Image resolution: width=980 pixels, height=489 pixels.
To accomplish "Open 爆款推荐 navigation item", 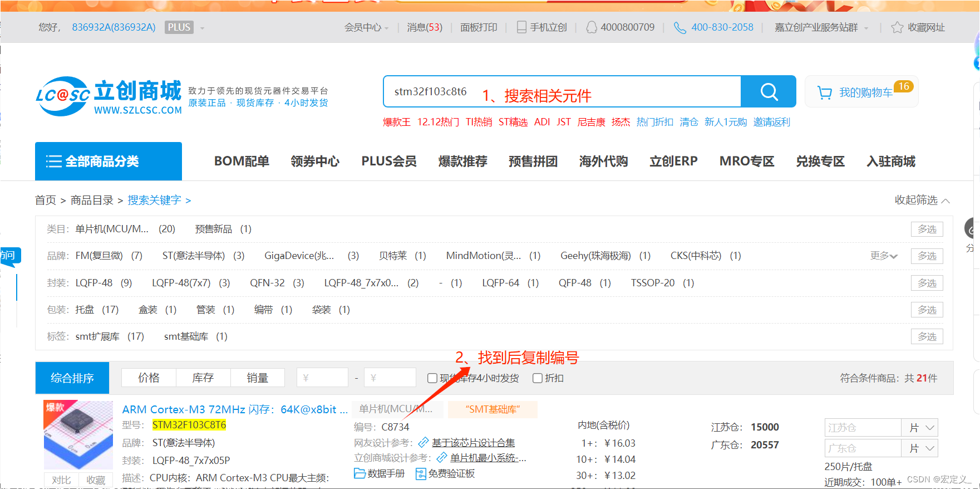I will click(462, 162).
